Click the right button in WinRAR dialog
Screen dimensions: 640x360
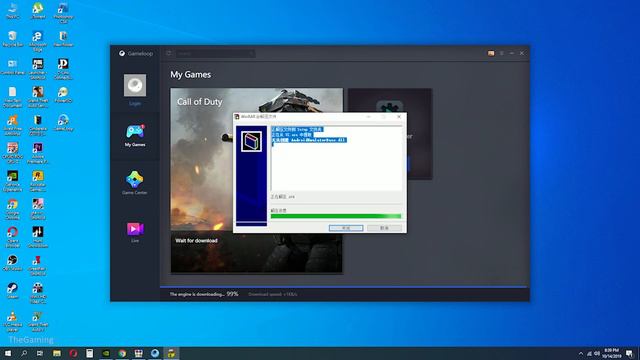384,228
